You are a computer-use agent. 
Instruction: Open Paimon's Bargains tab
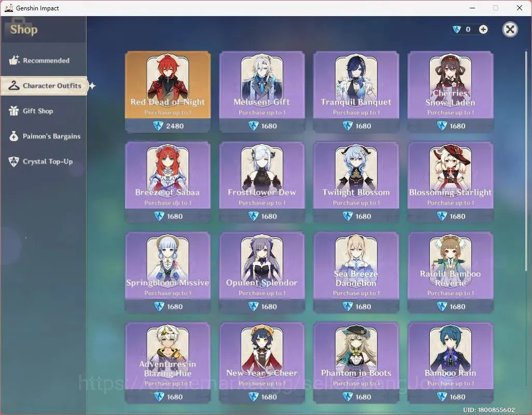[x=43, y=136]
